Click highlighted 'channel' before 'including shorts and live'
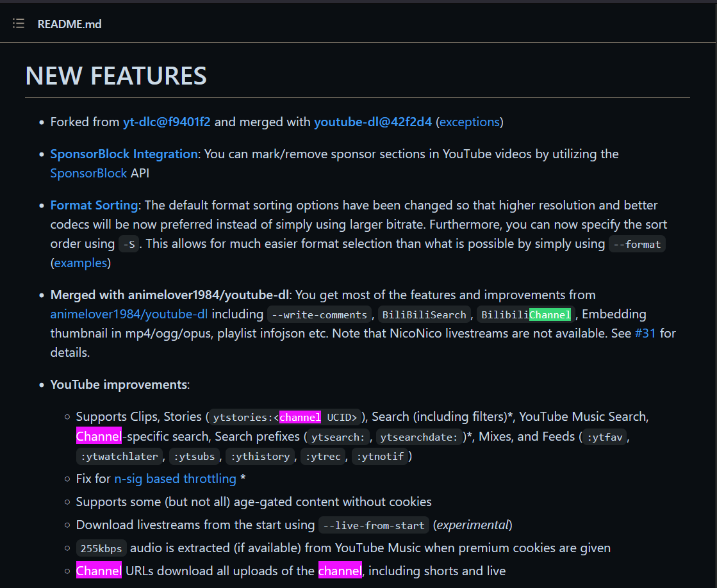The height and width of the screenshot is (588, 717). (x=340, y=571)
